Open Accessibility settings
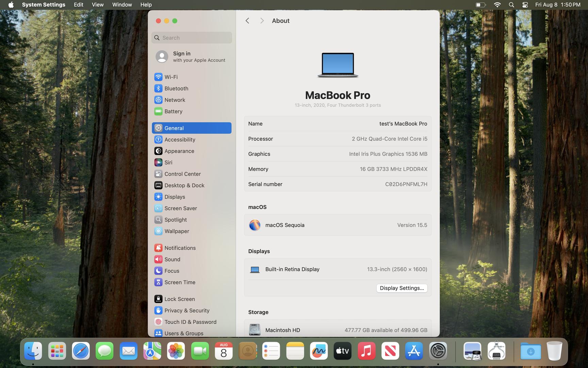The image size is (588, 368). (192, 139)
